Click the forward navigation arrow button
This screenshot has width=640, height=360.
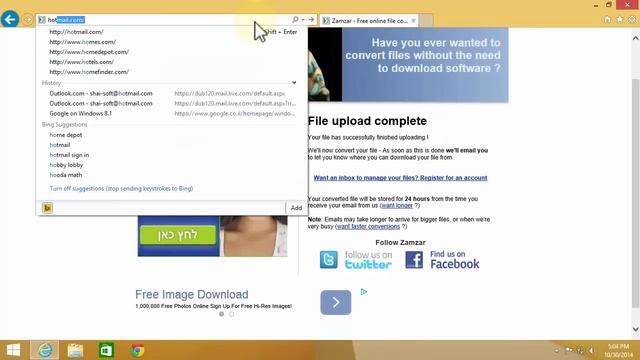click(27, 19)
